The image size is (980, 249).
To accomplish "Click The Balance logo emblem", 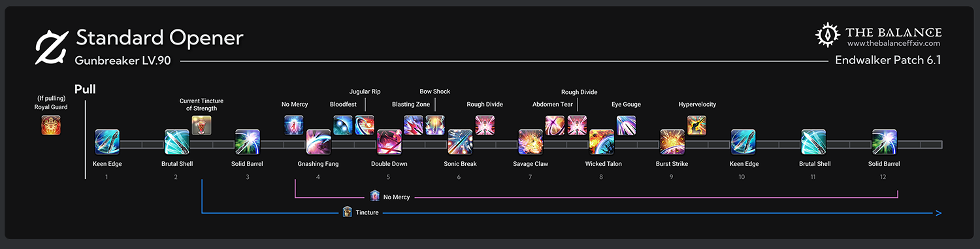I will (x=828, y=35).
